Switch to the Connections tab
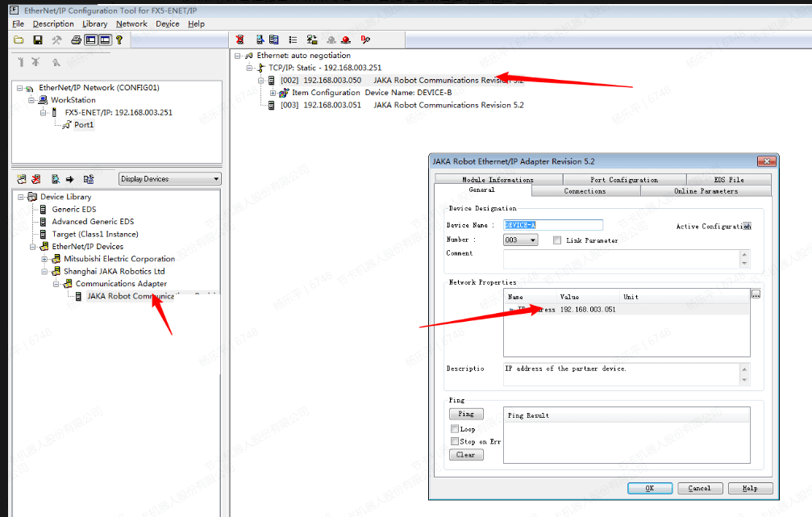 (x=585, y=191)
